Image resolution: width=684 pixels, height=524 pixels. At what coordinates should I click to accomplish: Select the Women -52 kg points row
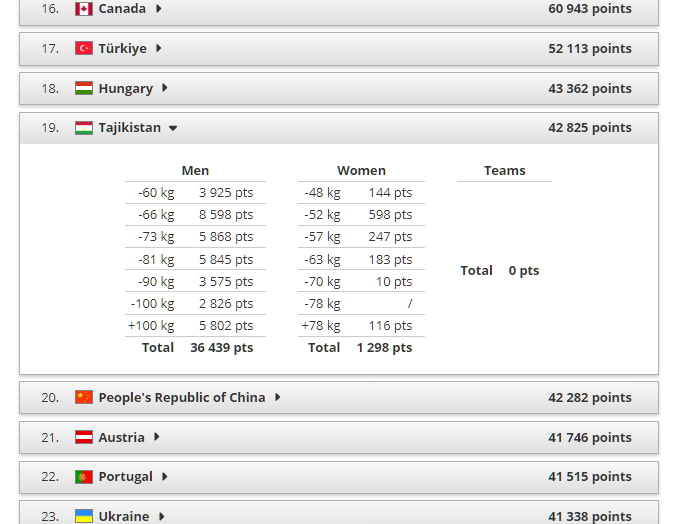point(360,214)
